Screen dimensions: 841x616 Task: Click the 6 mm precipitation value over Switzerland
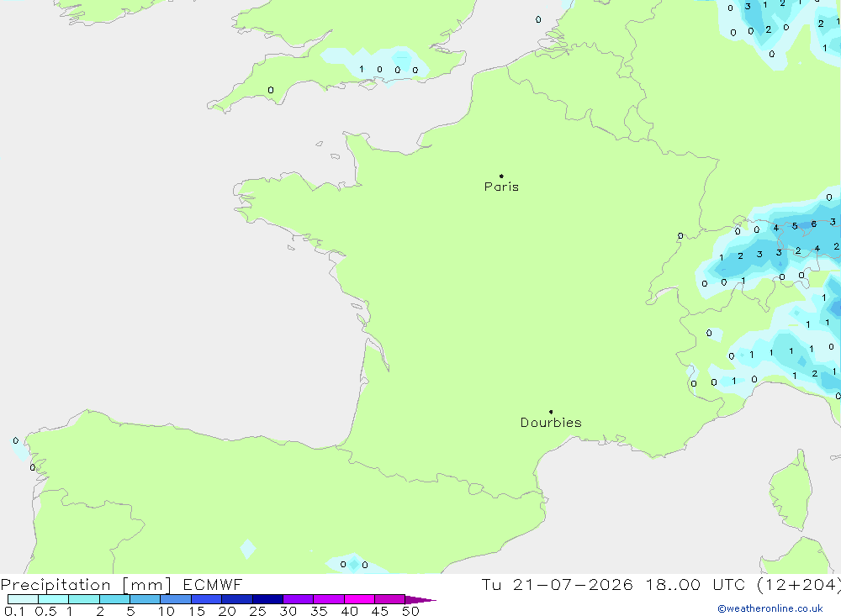(813, 224)
